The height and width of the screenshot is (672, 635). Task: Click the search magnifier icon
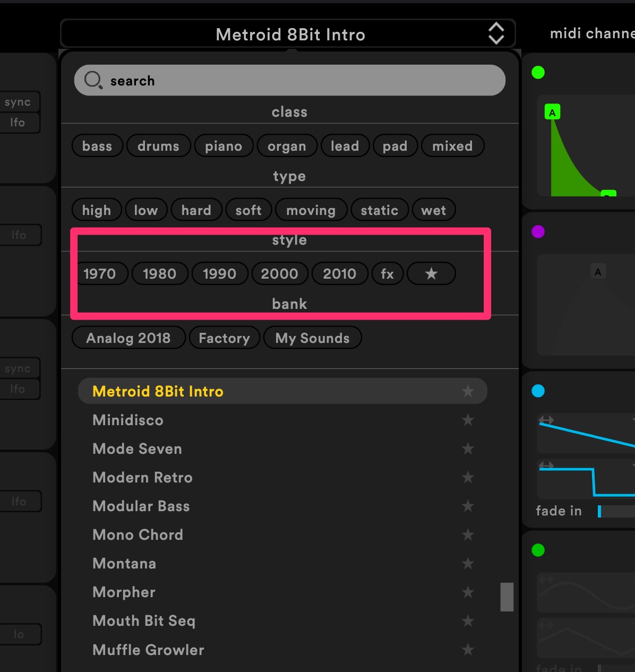93,81
